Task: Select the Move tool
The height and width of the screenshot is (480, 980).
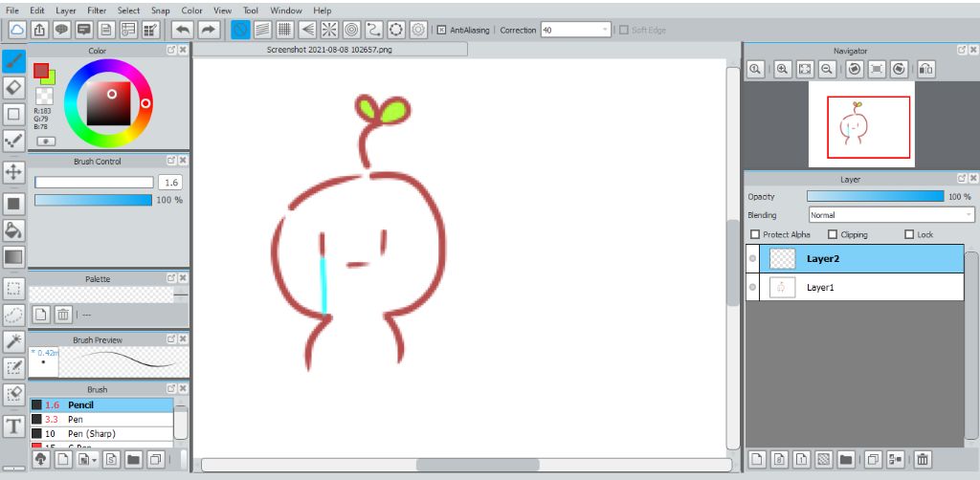Action: point(13,172)
